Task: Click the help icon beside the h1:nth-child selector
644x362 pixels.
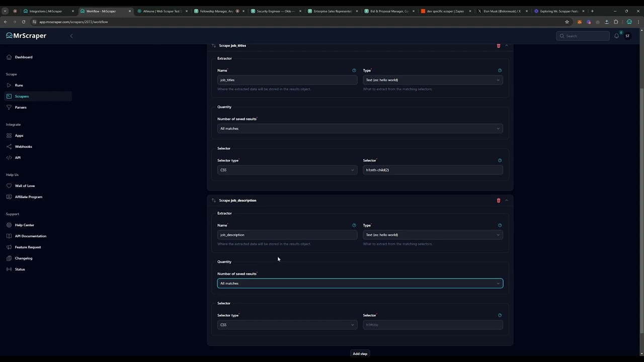Action: pyautogui.click(x=500, y=160)
